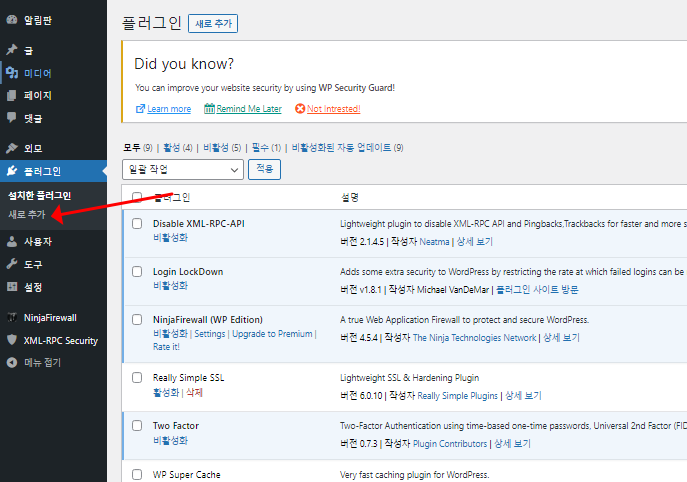The width and height of the screenshot is (687, 482).
Task: Click the Plugins plug icon
Action: (12, 171)
